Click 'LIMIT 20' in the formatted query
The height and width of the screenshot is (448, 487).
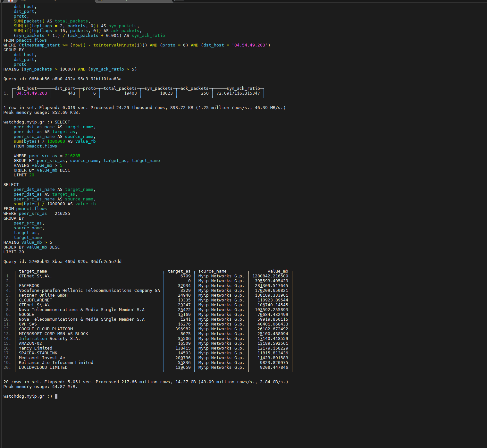[x=14, y=252]
